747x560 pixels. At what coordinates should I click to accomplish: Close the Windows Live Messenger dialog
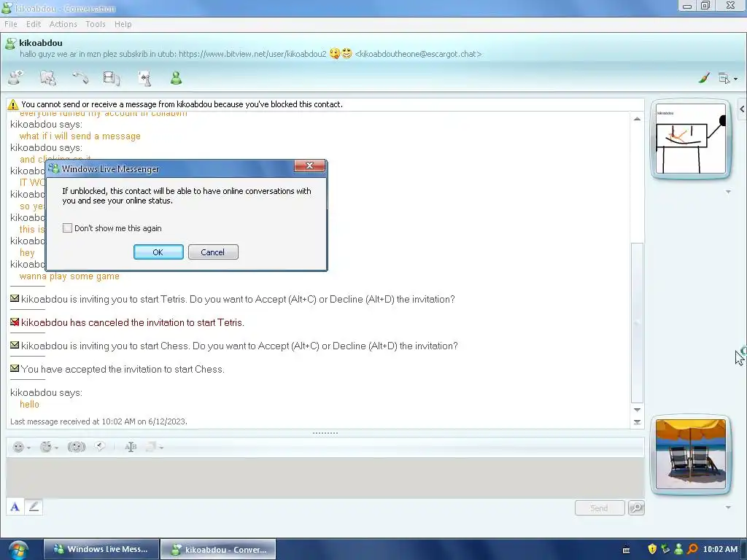click(309, 166)
